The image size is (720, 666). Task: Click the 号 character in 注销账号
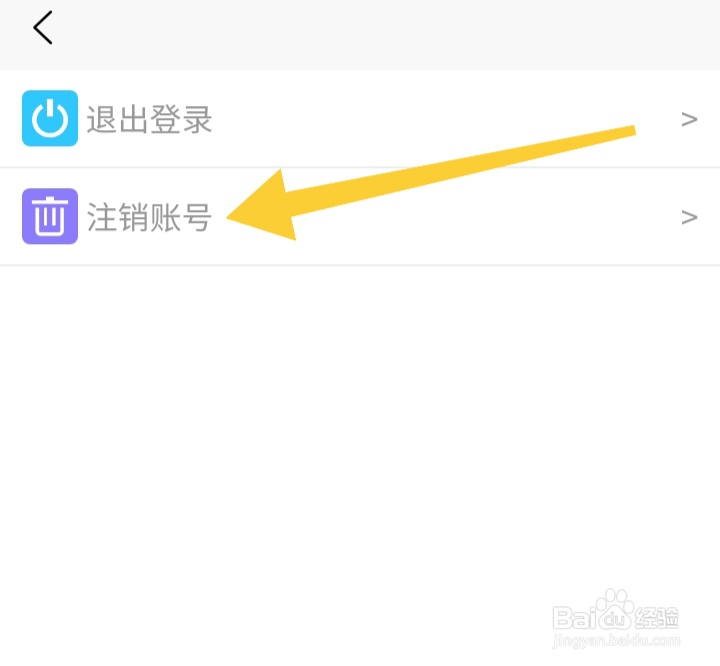pyautogui.click(x=197, y=217)
